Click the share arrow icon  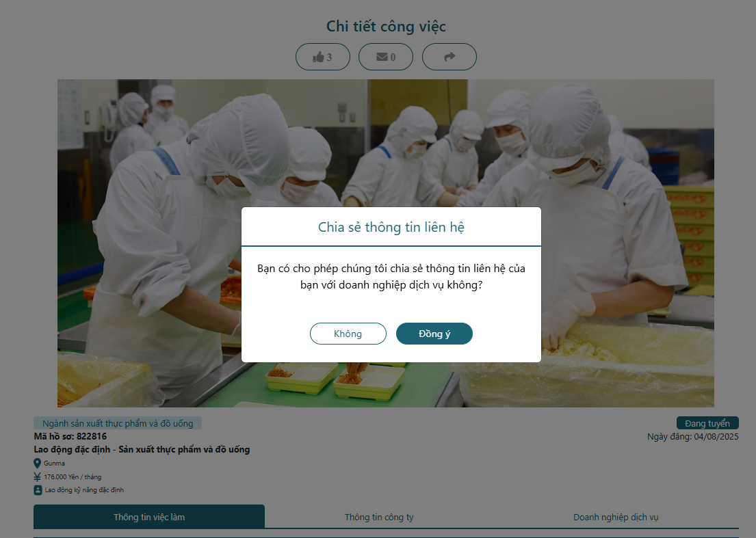(x=449, y=57)
